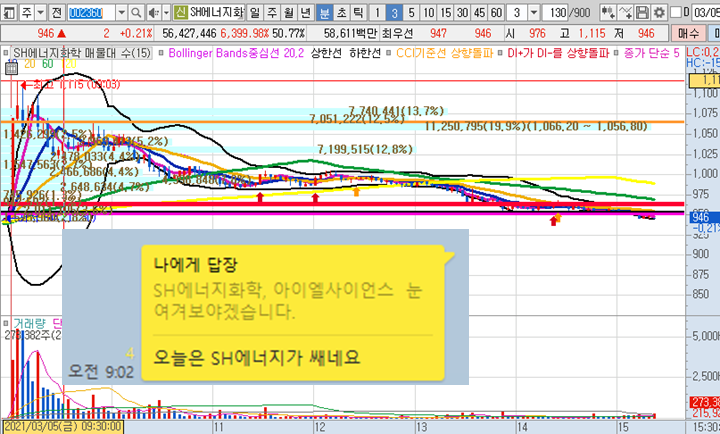Toggle the left side panel icon
Viewport: 720px width, 434px height.
coord(10,12)
